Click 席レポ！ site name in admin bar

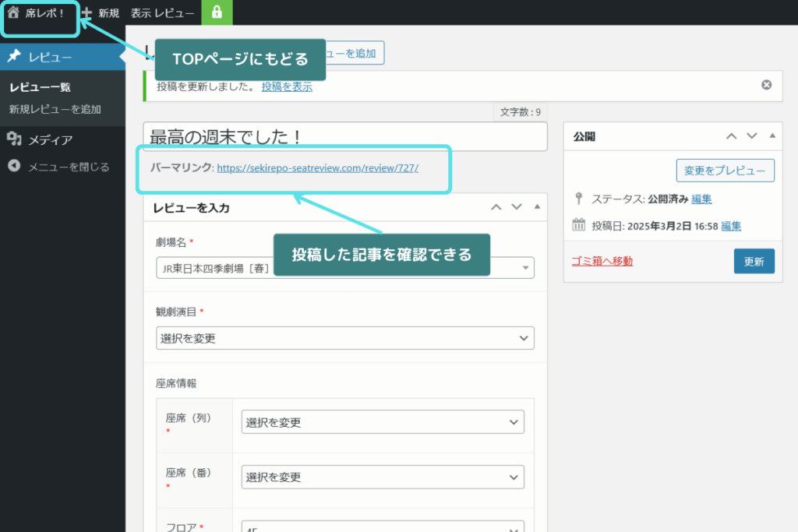point(44,12)
